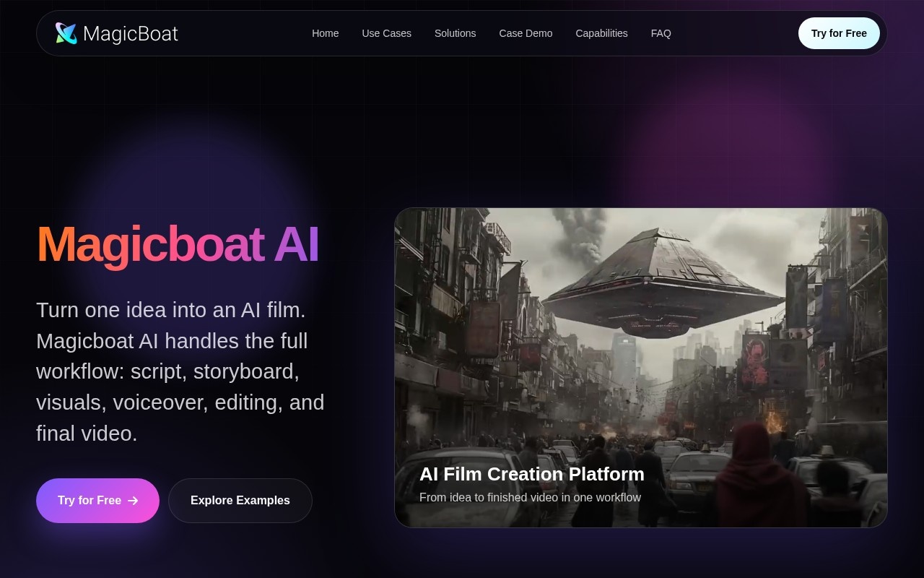Click the spaceship city video preview
The image size is (924, 578).
pos(641,368)
